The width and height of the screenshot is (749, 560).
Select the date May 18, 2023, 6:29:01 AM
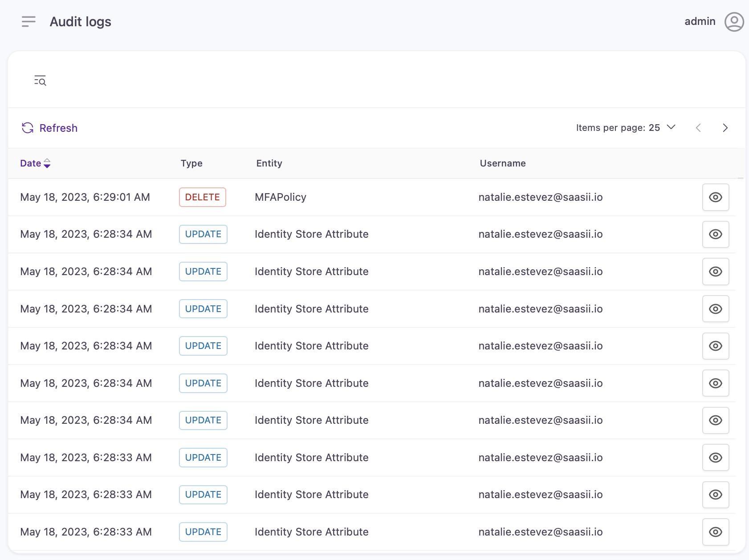85,197
